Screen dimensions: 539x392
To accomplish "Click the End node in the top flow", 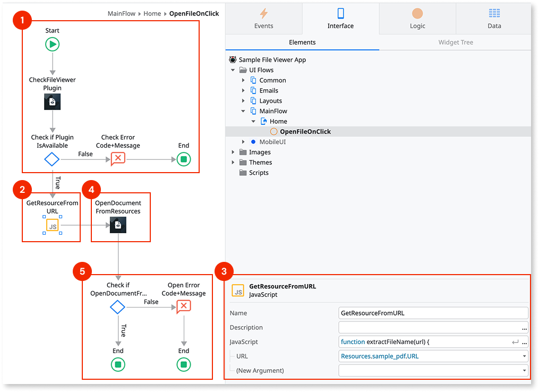I will click(183, 158).
